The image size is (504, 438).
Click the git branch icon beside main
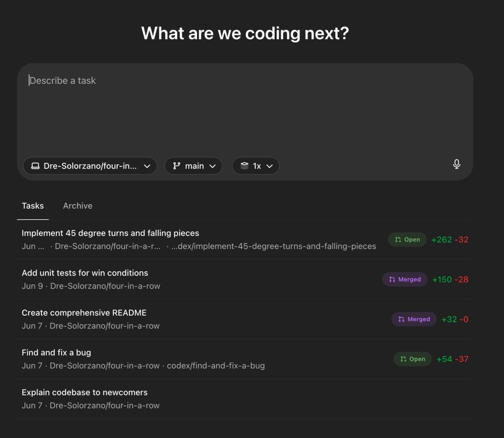point(176,165)
